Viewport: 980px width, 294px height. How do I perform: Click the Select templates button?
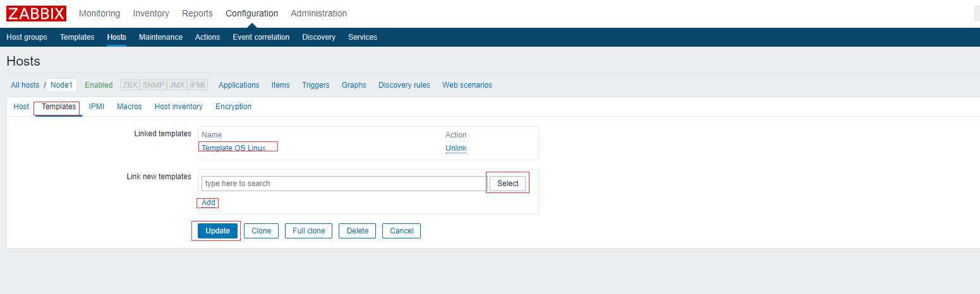tap(507, 184)
